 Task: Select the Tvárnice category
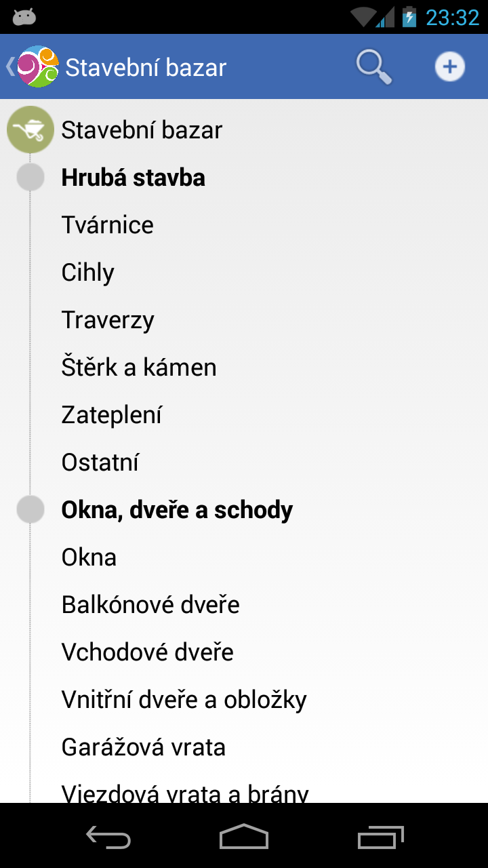(108, 225)
